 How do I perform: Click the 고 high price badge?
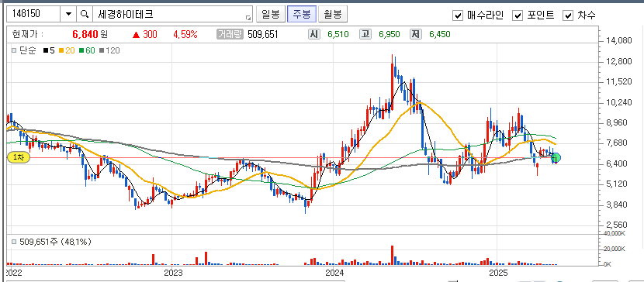click(365, 34)
